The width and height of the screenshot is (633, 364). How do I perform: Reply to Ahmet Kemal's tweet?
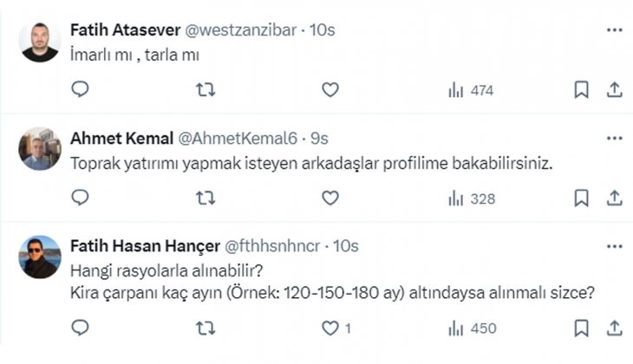point(80,198)
